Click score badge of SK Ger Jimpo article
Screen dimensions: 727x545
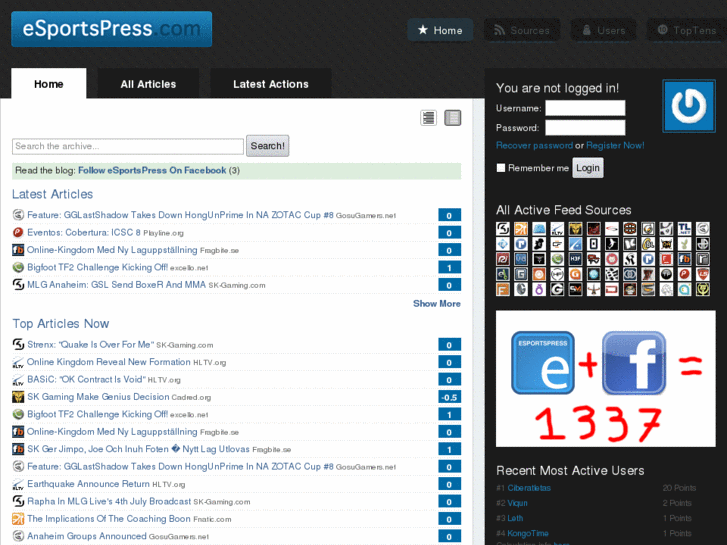449,449
